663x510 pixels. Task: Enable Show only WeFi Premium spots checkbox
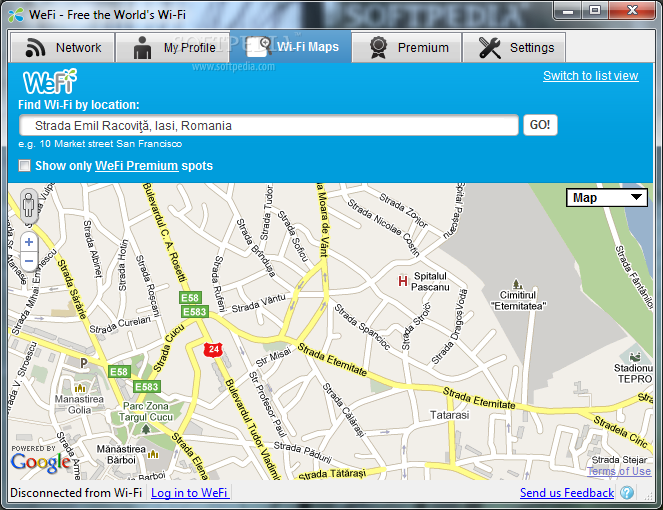[25, 166]
